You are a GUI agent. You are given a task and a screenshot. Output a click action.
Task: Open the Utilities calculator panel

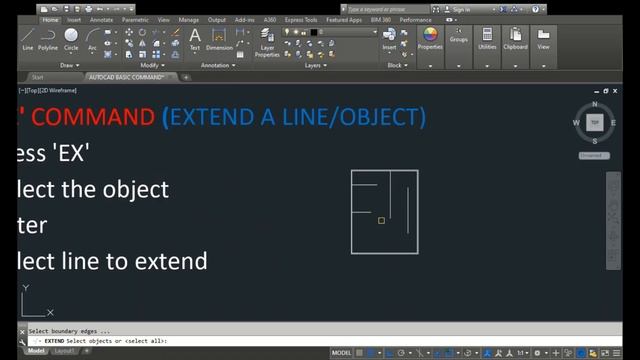(x=487, y=38)
